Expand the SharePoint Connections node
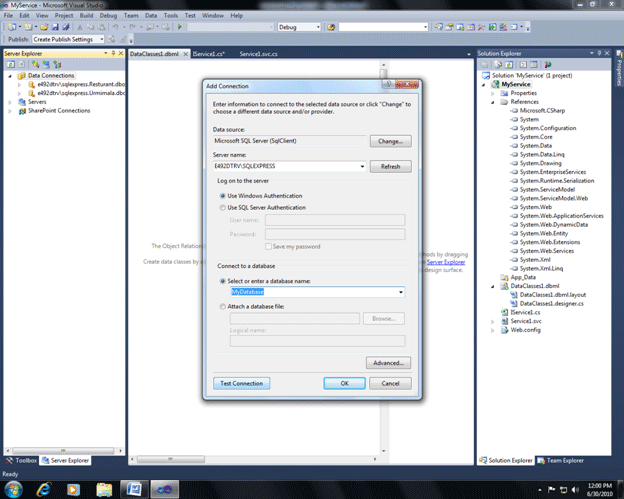Screen dimensions: 624x499 [x=10, y=111]
